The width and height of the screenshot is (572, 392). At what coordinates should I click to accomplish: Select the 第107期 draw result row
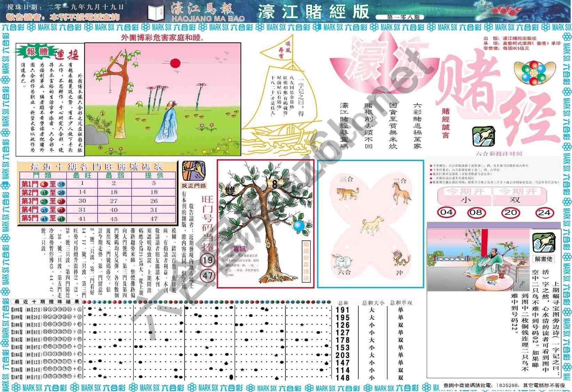pos(47,377)
